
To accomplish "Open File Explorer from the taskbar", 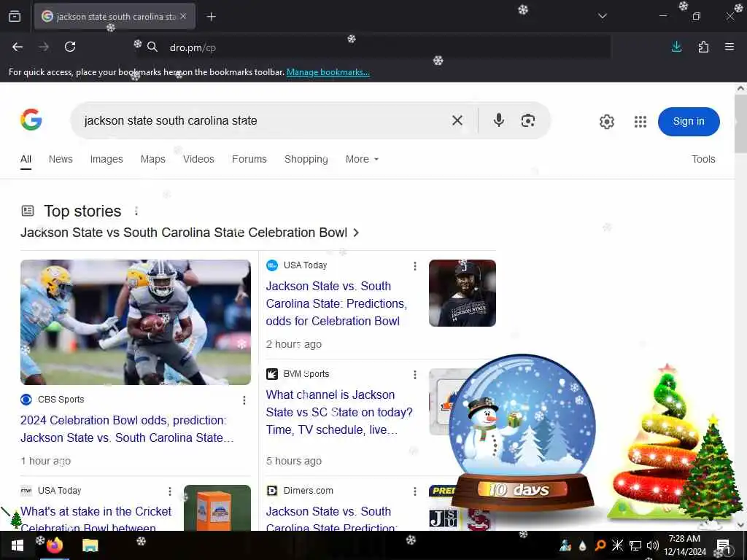I will 90,545.
